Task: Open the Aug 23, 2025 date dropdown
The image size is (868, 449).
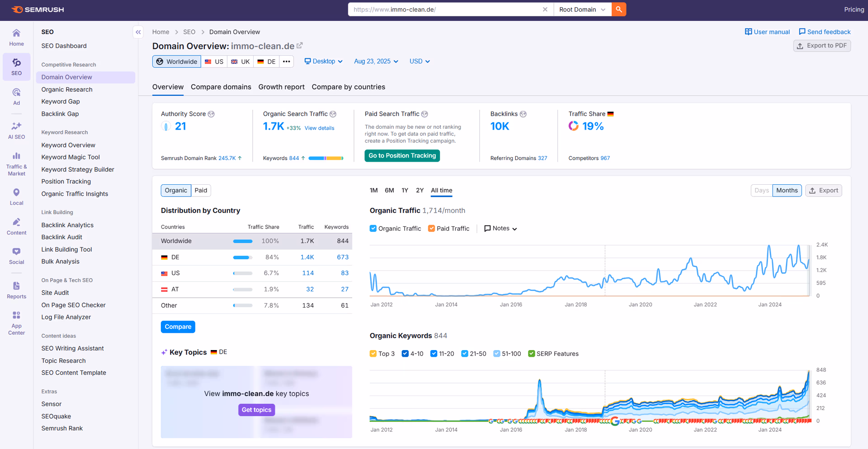Action: 376,61
